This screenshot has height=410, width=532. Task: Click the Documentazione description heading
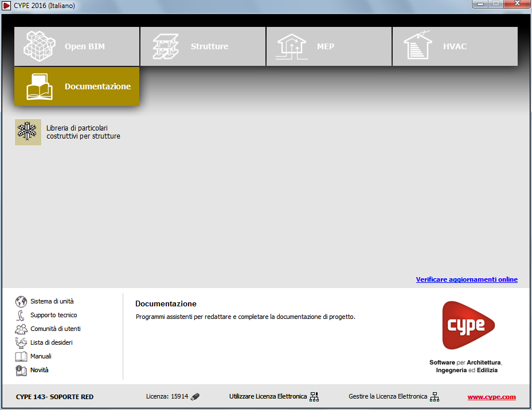pyautogui.click(x=166, y=303)
